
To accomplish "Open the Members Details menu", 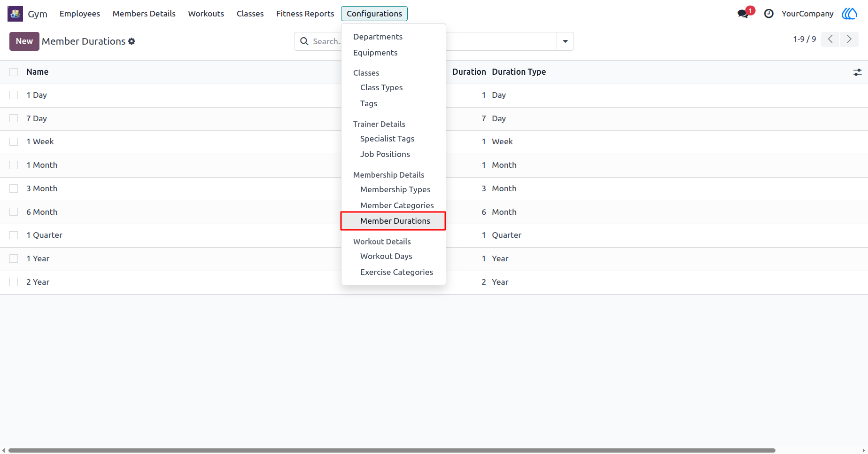I will [144, 14].
